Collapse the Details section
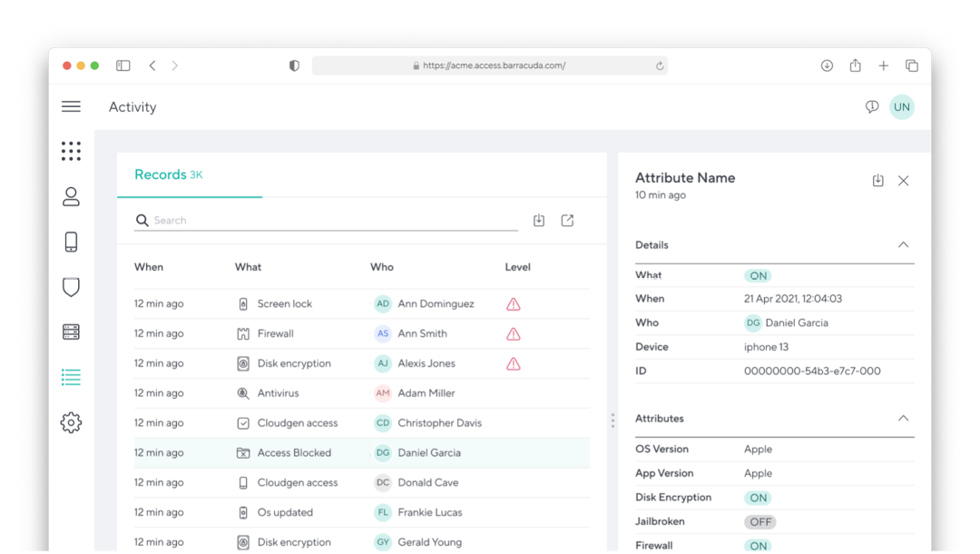 click(903, 245)
